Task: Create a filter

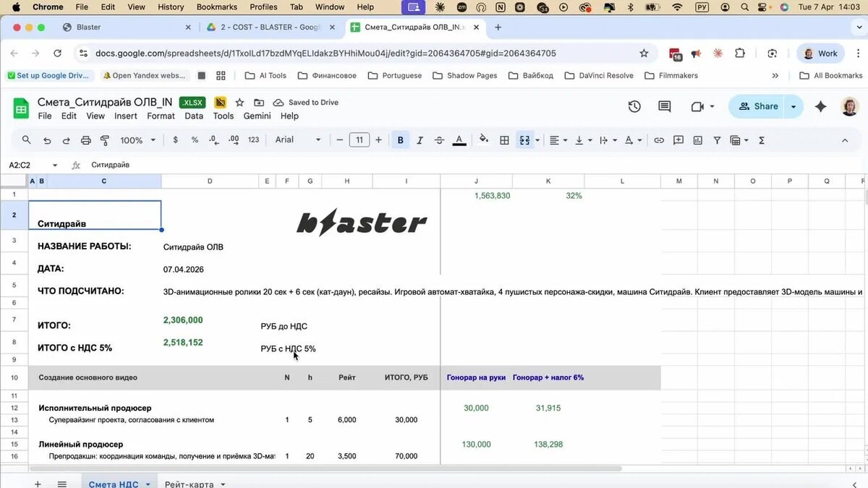Action: point(718,140)
